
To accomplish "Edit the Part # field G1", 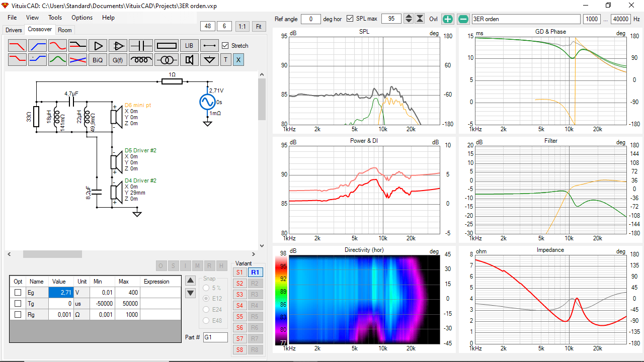I will point(215,337).
